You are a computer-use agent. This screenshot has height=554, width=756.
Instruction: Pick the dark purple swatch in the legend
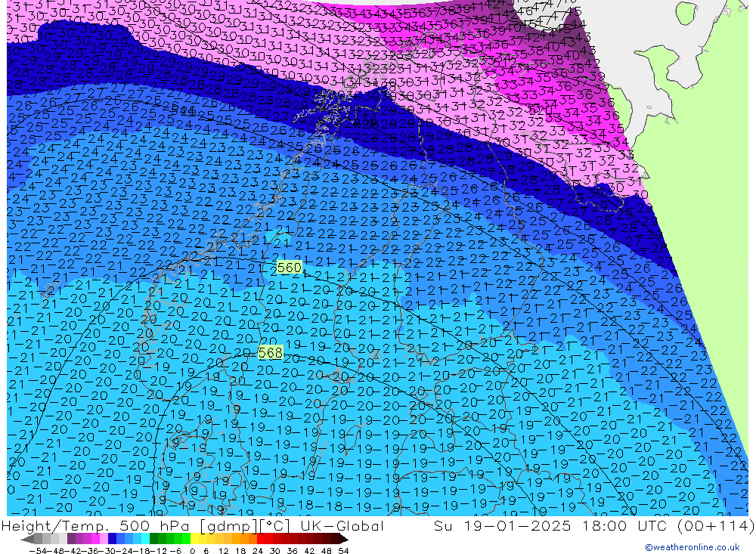tap(71, 539)
